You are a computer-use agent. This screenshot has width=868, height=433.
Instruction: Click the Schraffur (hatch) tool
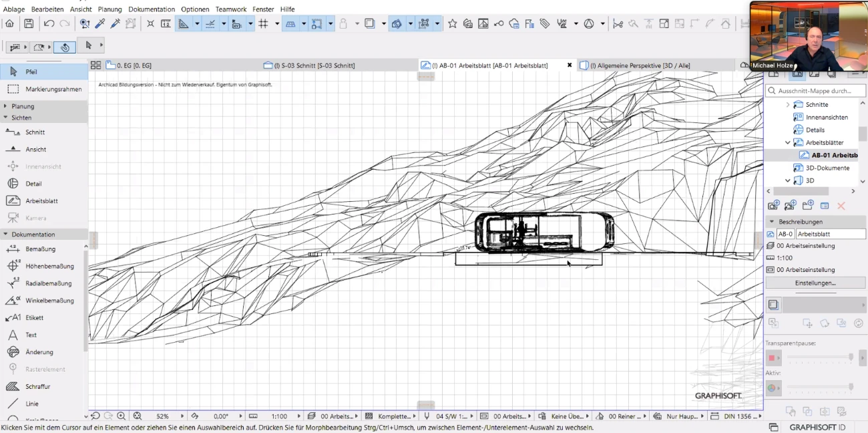pos(37,386)
